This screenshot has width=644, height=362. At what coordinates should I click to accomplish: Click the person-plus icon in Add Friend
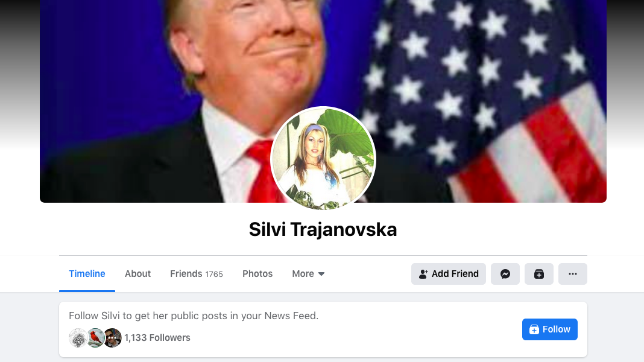coord(423,274)
